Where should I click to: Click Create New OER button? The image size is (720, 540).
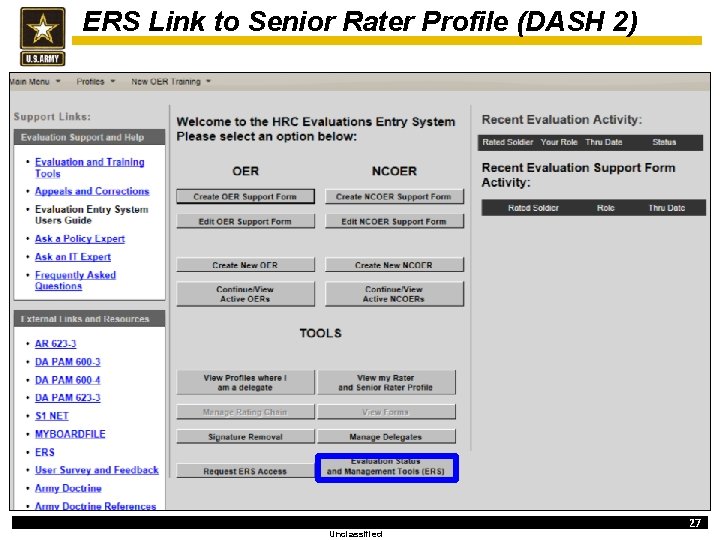coord(245,265)
